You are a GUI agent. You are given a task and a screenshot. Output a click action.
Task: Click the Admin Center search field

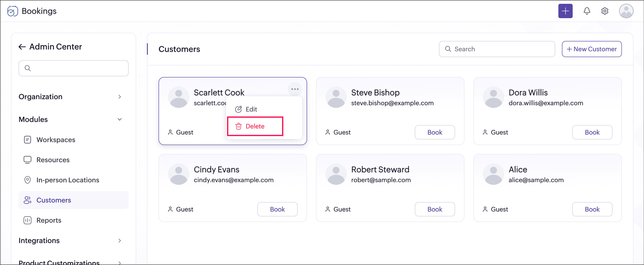pyautogui.click(x=74, y=68)
